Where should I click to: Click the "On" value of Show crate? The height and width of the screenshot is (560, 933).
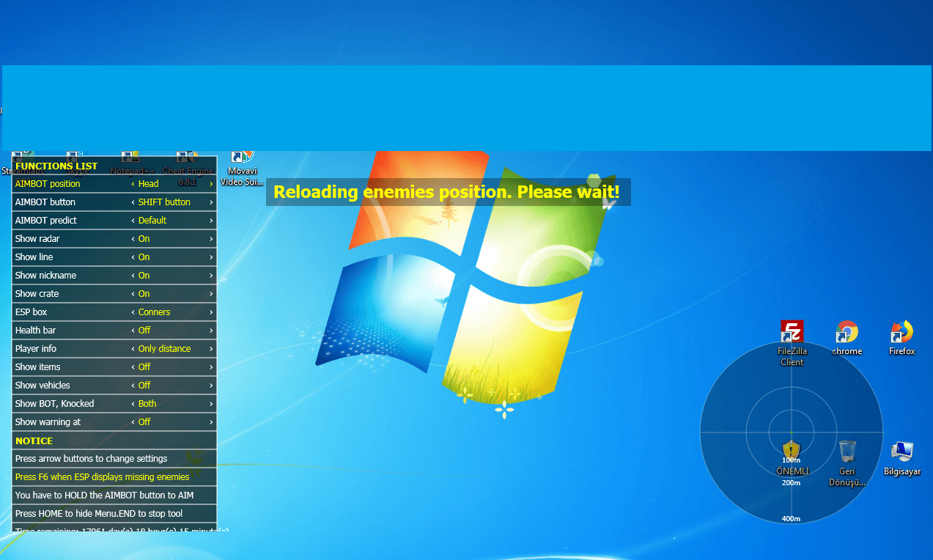click(x=144, y=294)
